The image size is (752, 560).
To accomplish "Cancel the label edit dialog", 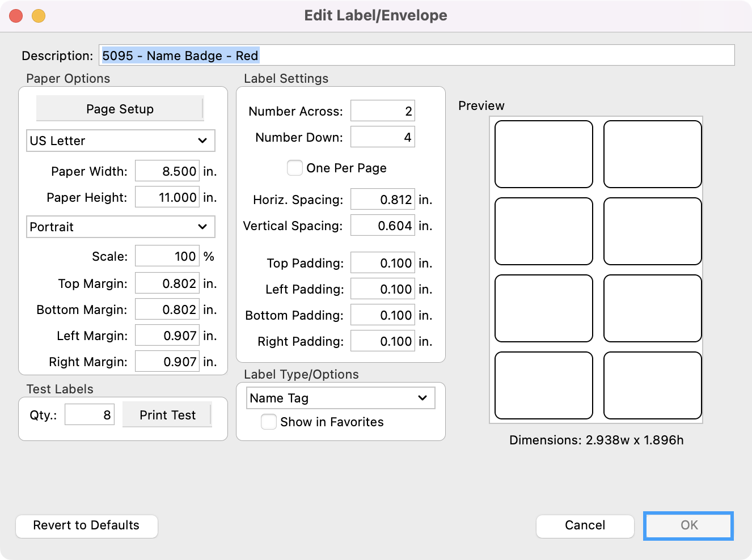I will (x=585, y=525).
